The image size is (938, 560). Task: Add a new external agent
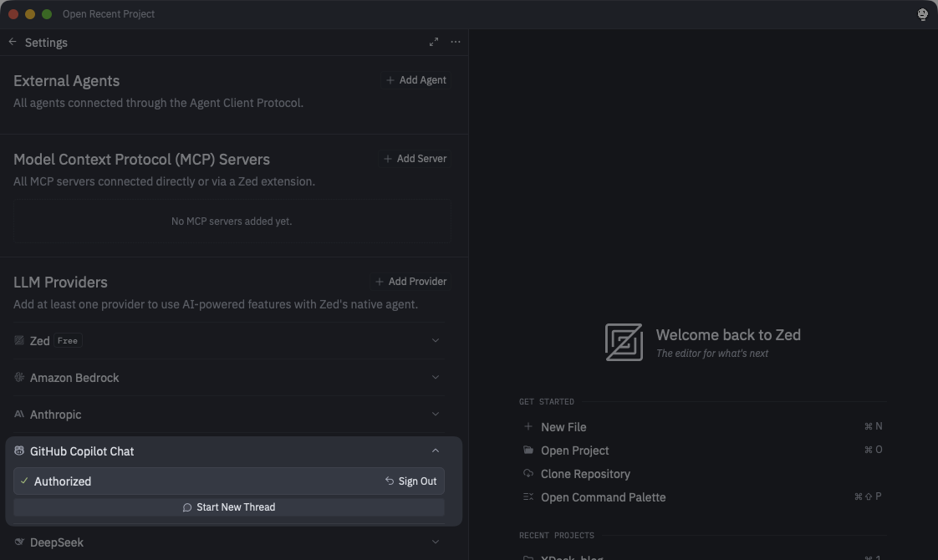tap(416, 80)
